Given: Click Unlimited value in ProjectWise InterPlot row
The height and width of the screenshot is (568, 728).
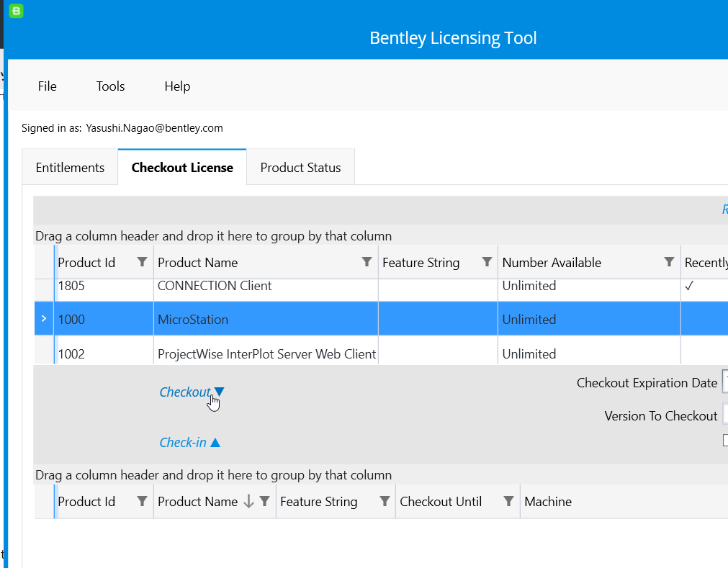Looking at the screenshot, I should point(529,354).
